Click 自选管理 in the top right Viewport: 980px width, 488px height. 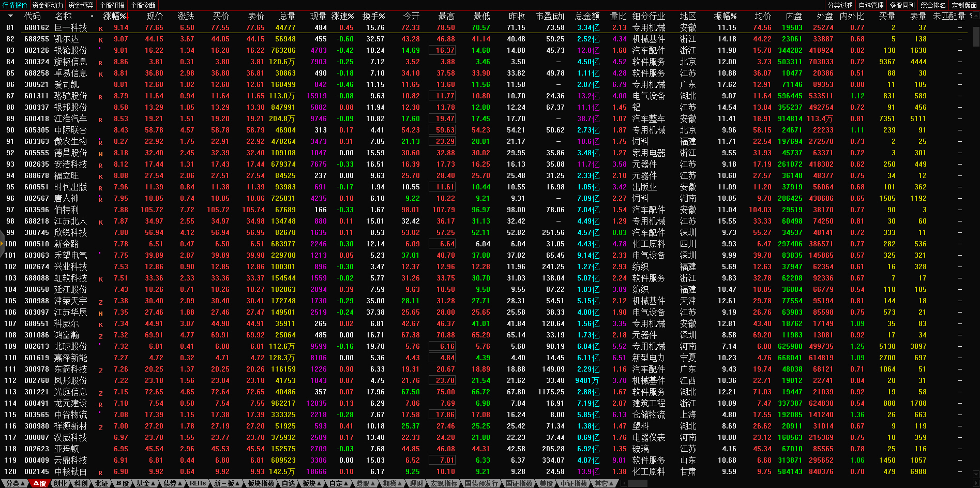(871, 5)
